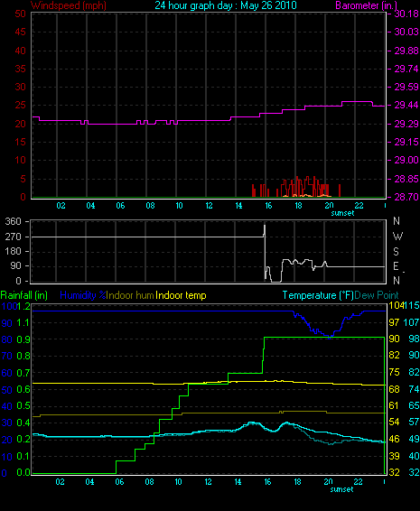Viewport: 420px width, 511px height.
Task: Click the 06 hour tick on bottom graph
Action: click(x=119, y=482)
